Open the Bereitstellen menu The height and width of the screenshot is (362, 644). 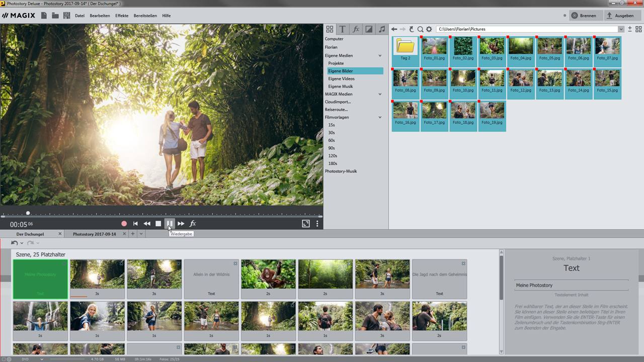point(145,16)
